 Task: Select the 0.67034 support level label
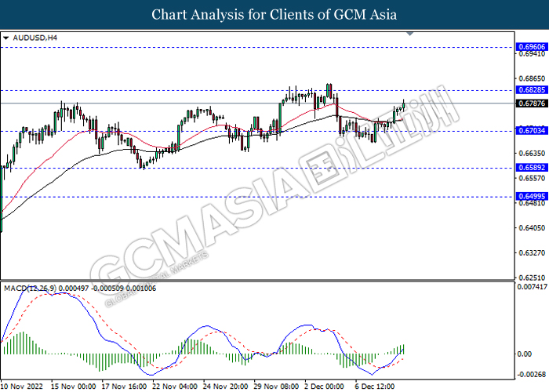[532, 131]
